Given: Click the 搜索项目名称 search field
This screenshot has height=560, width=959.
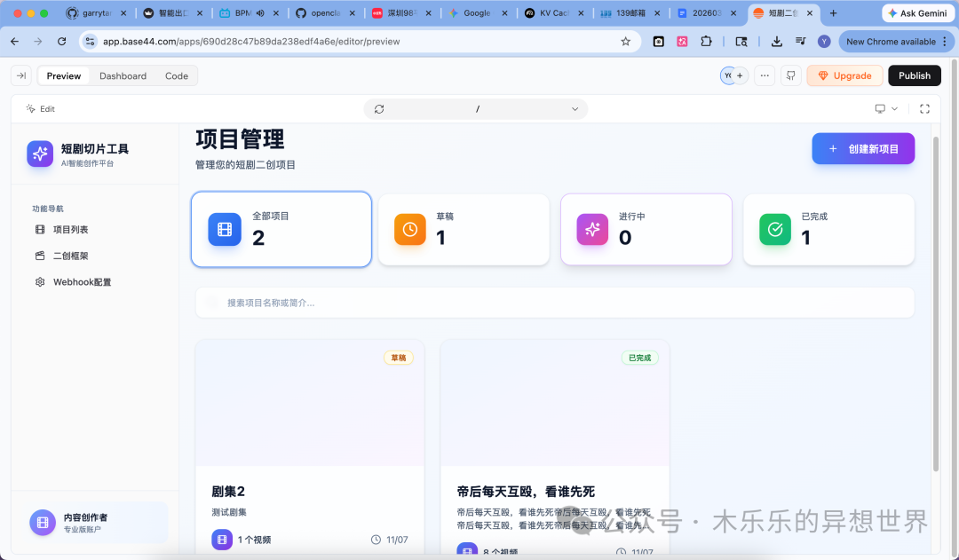Looking at the screenshot, I should 554,303.
